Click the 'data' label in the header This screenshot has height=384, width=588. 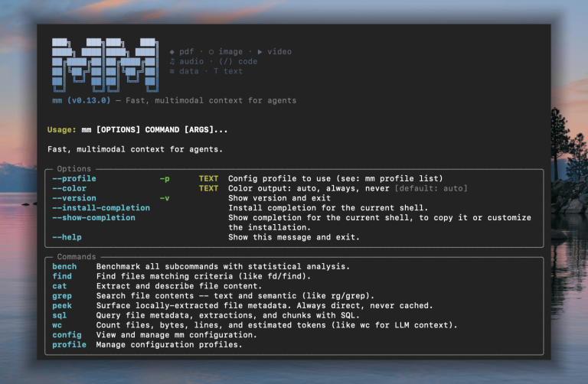pos(189,71)
